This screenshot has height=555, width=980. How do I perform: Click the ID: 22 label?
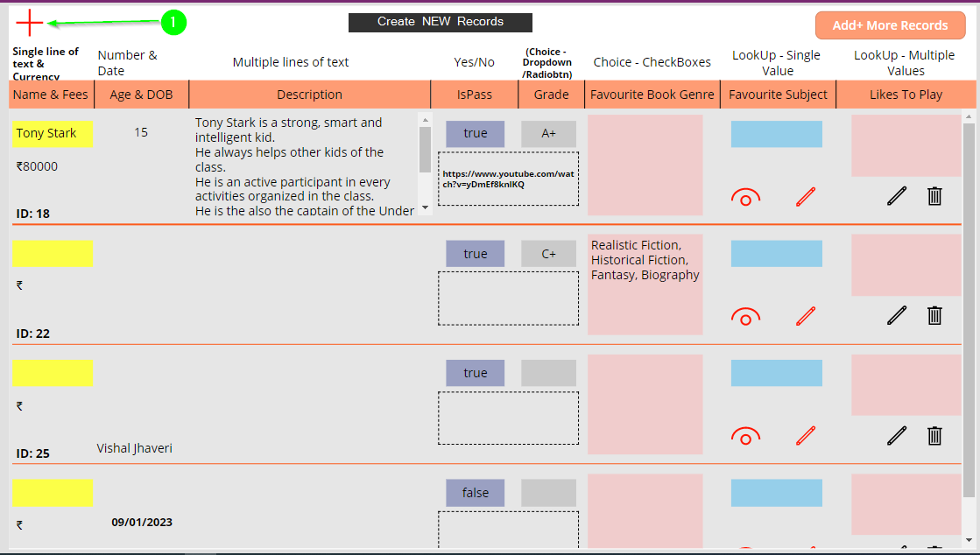pyautogui.click(x=33, y=334)
